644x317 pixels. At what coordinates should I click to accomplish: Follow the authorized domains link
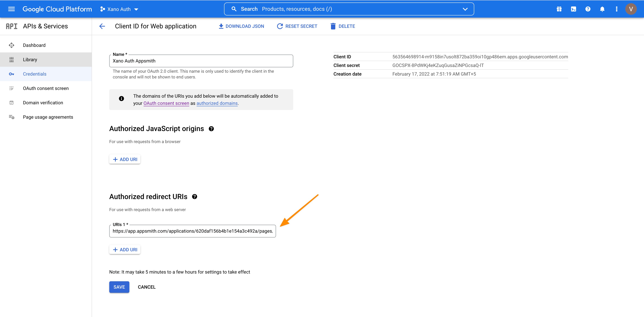tap(217, 103)
